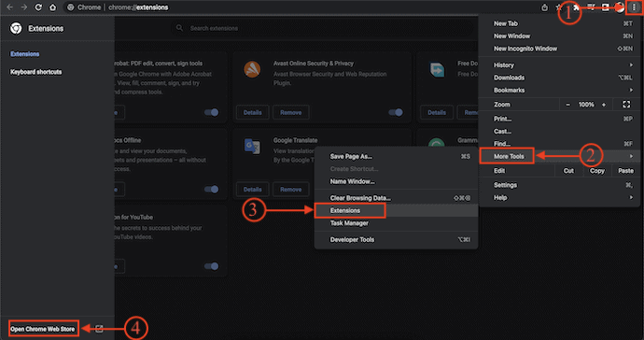Click Copy in the Edit row
644x340 pixels.
[597, 171]
